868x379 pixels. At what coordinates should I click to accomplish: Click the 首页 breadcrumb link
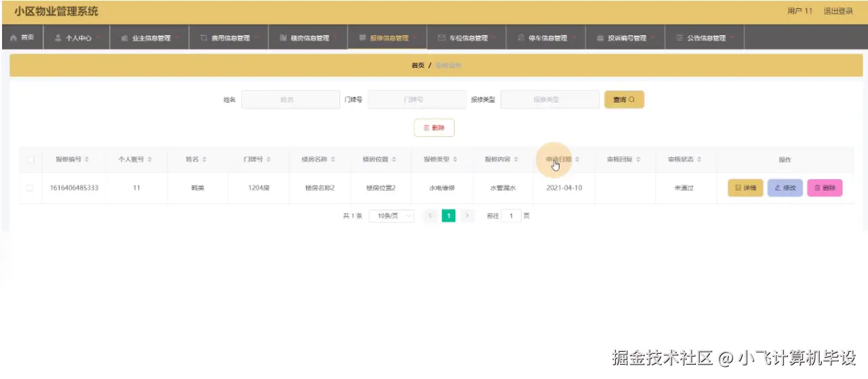click(x=418, y=65)
